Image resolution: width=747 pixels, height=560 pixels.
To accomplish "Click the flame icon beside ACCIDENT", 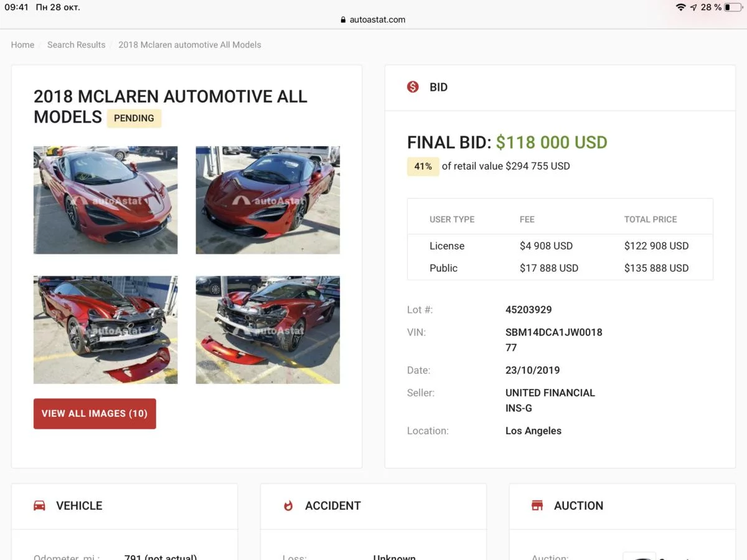I will point(288,505).
